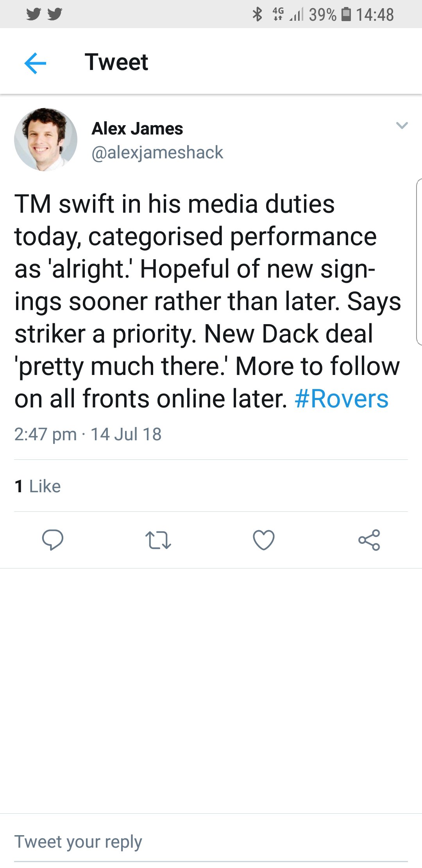Tap the Alex James display name
Image resolution: width=422 pixels, height=868 pixels.
[x=137, y=129]
